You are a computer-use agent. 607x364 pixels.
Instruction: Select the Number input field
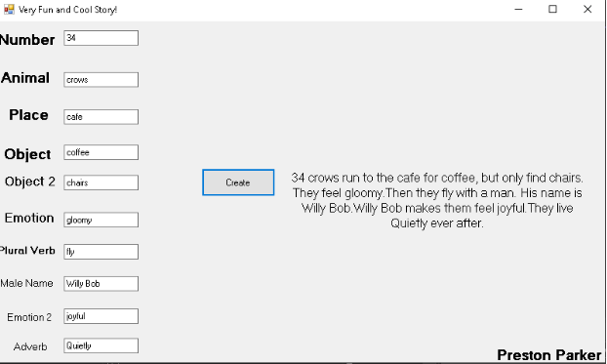[x=101, y=38]
